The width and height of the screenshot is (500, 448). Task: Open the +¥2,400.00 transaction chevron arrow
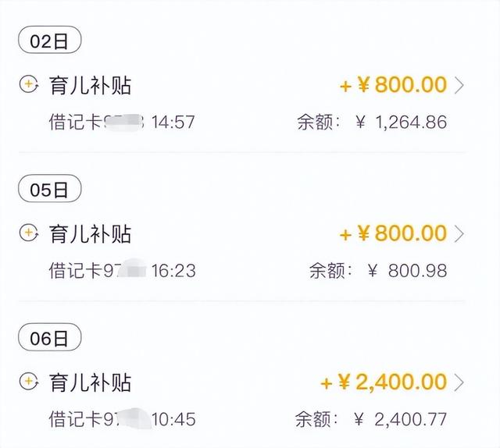click(459, 382)
